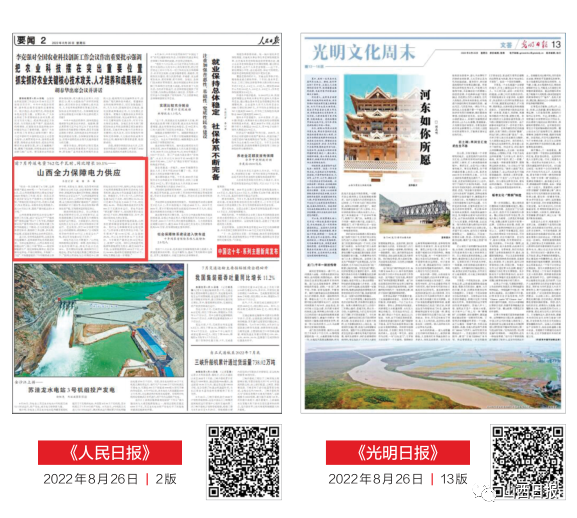The width and height of the screenshot is (577, 518).
Task: Click the 河东如你所愿 vertical article title
Action: [x=425, y=127]
